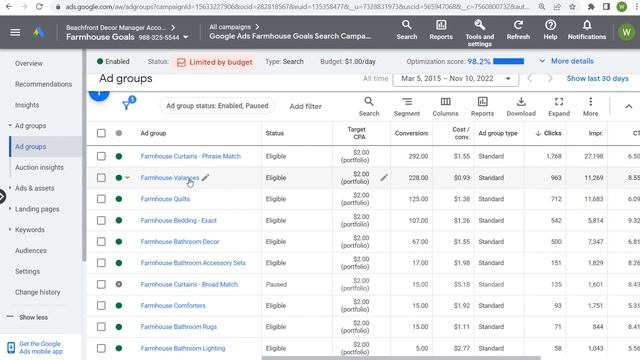Open Auction insights page
This screenshot has height=360, width=640.
[39, 167]
